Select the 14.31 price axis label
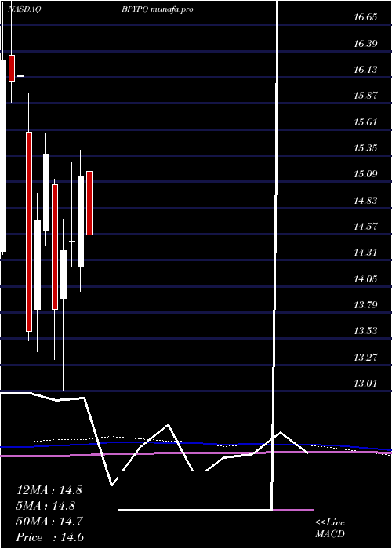The image size is (392, 549). click(365, 252)
